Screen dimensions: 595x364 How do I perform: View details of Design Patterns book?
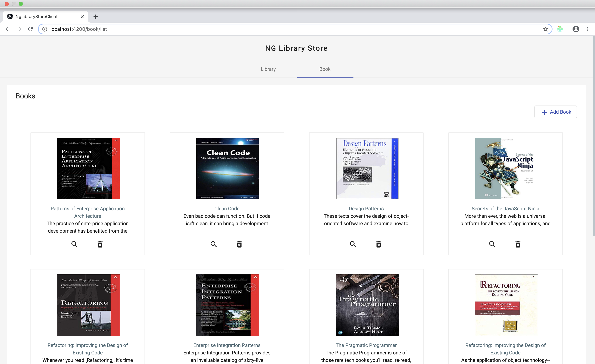pos(353,244)
